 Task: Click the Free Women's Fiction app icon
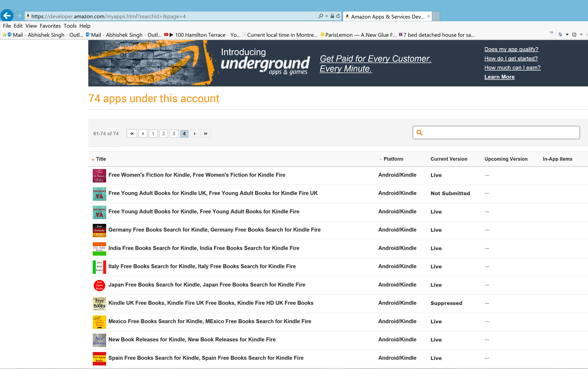[x=99, y=175]
